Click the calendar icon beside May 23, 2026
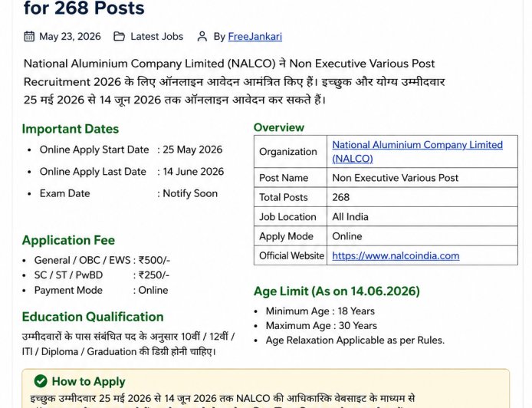532x408 pixels. click(x=29, y=36)
